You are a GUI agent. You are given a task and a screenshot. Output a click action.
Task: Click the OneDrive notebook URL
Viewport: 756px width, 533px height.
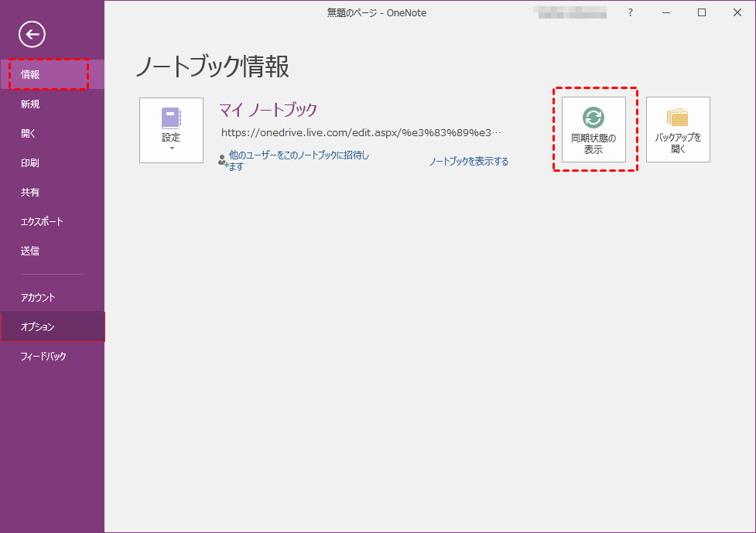pyautogui.click(x=361, y=133)
